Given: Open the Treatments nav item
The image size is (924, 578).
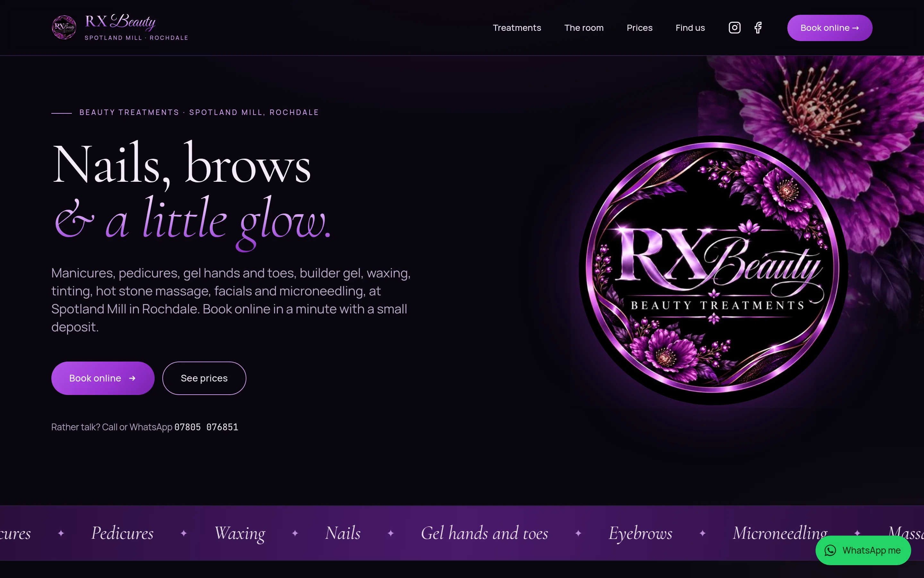Looking at the screenshot, I should coord(517,28).
